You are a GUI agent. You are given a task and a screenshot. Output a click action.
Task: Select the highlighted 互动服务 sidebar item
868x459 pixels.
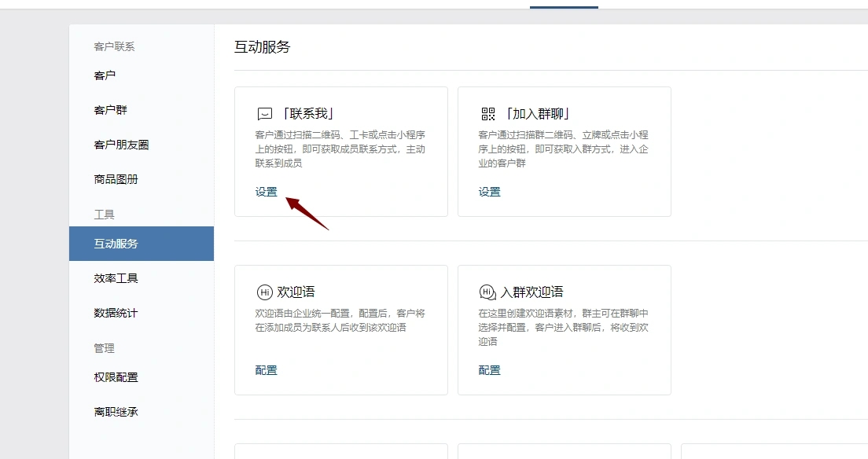click(142, 244)
